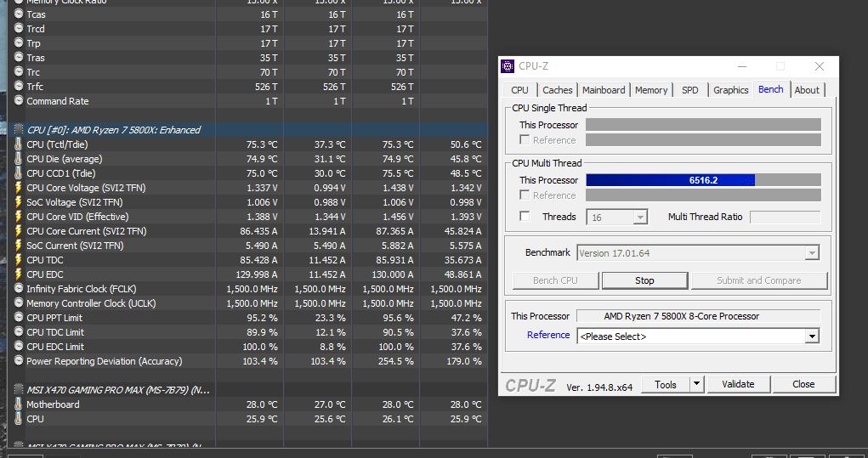Open the Benchmark version dropdown
This screenshot has height=458, width=868.
812,253
